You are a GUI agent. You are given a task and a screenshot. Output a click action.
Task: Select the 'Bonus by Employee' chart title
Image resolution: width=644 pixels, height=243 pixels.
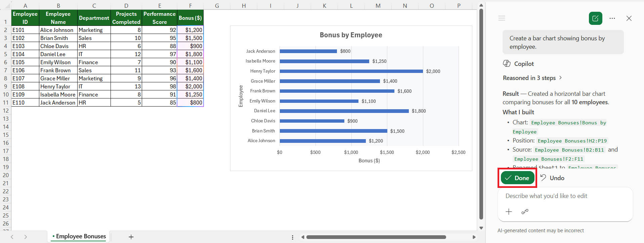click(x=351, y=35)
